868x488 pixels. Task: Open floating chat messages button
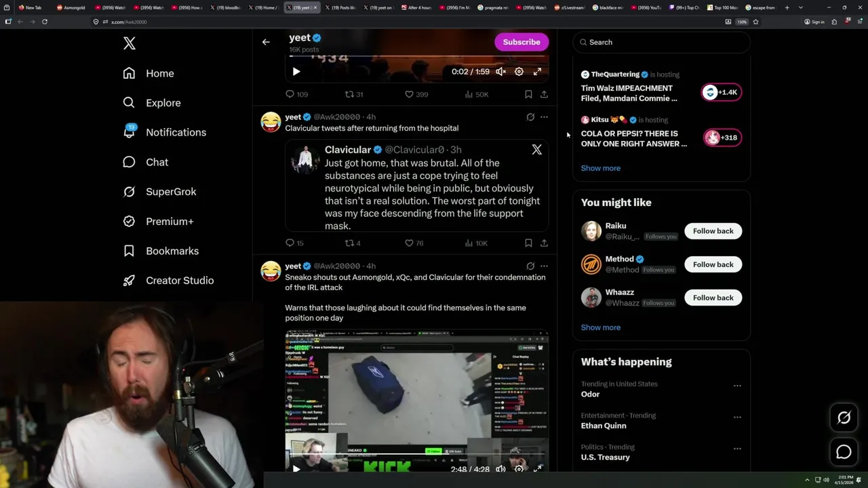coord(844,452)
